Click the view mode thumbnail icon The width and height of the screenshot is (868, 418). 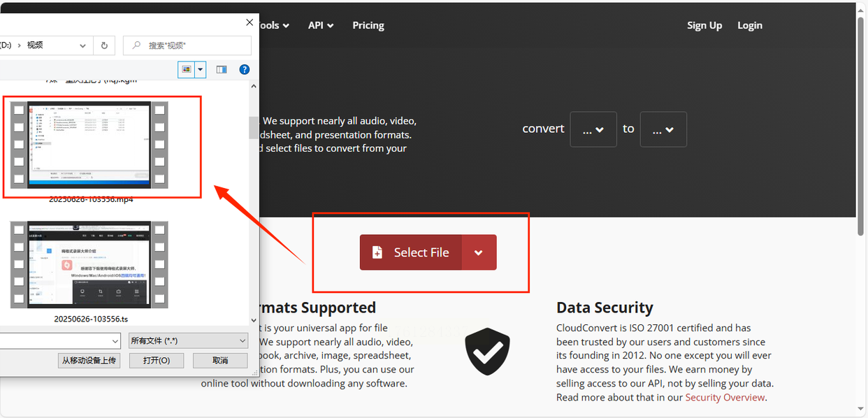click(x=186, y=69)
